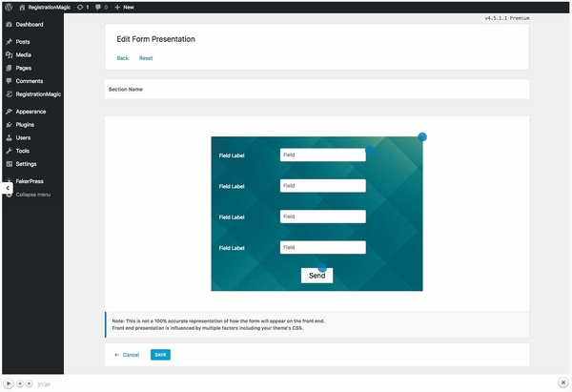
Task: Click the Back link
Action: (x=122, y=58)
